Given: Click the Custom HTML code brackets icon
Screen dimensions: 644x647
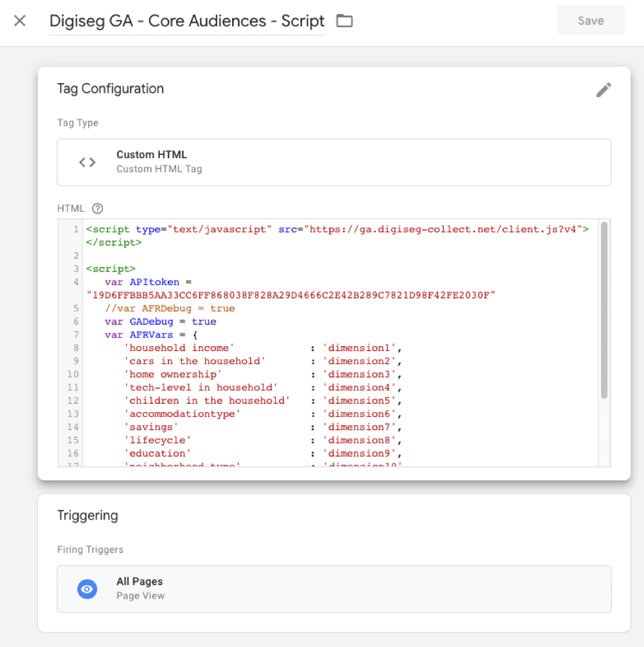Looking at the screenshot, I should point(87,162).
